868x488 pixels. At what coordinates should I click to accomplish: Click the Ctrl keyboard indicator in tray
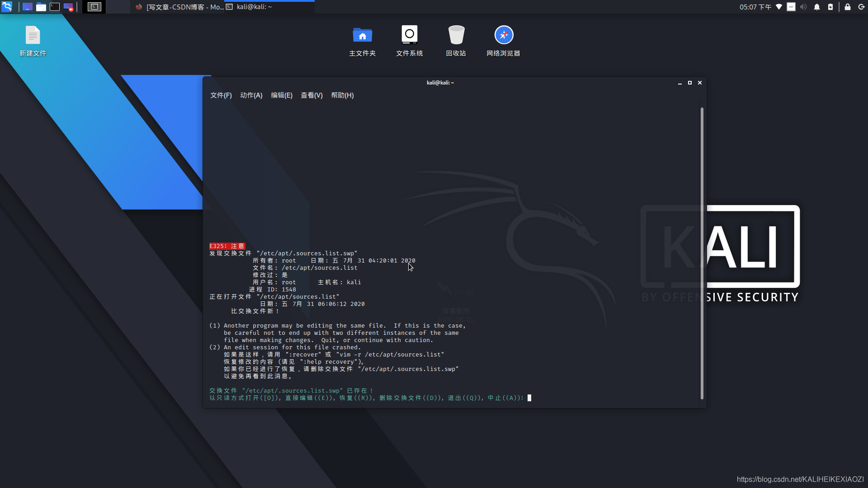[x=791, y=7]
